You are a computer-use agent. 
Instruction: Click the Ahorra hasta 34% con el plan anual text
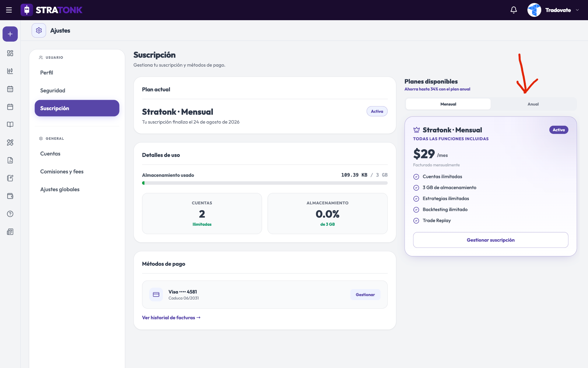[437, 89]
